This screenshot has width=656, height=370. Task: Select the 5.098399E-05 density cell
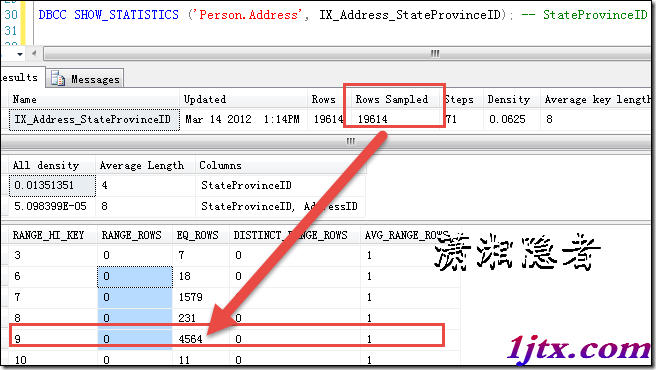[x=52, y=206]
